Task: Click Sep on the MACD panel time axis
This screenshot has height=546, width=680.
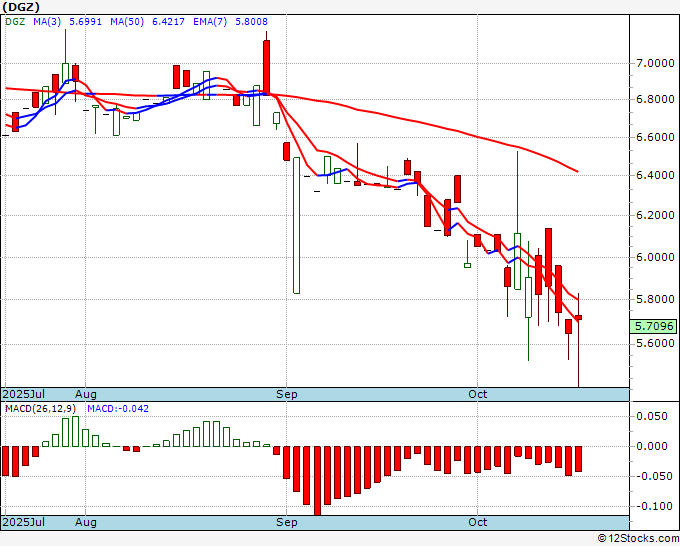Action: [x=287, y=523]
